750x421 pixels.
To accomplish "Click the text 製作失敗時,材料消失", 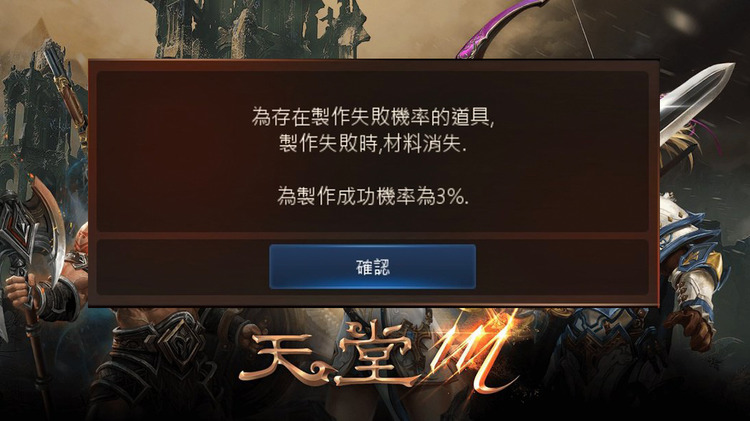I will pos(373,144).
